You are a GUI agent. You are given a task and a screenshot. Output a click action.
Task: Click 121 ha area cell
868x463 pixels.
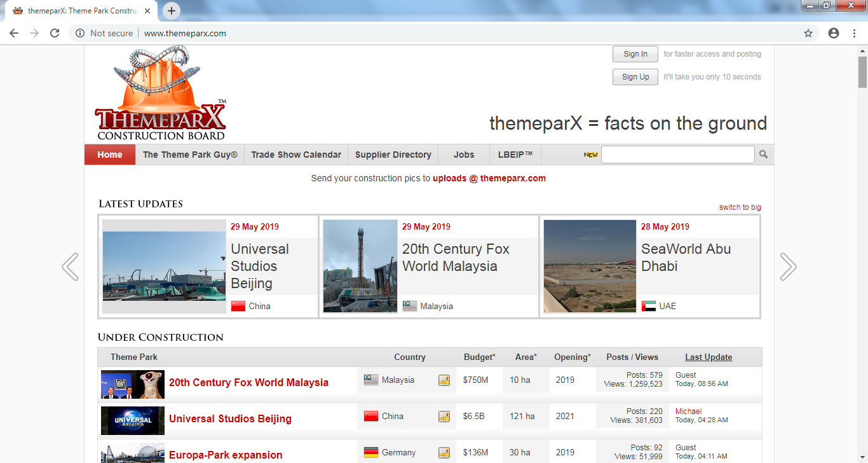522,416
